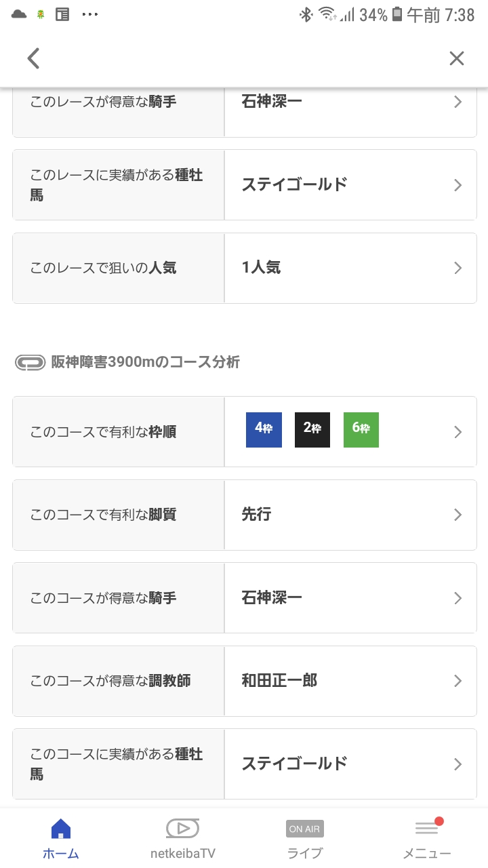Screen dimensions: 488x868
Task: Tap the battery status icon
Action: click(397, 15)
